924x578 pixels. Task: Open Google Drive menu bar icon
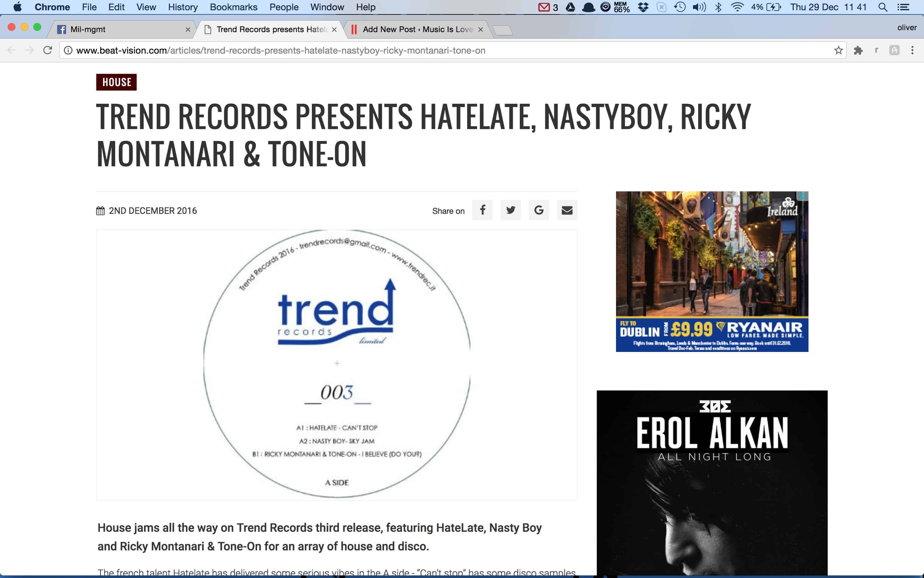(570, 7)
